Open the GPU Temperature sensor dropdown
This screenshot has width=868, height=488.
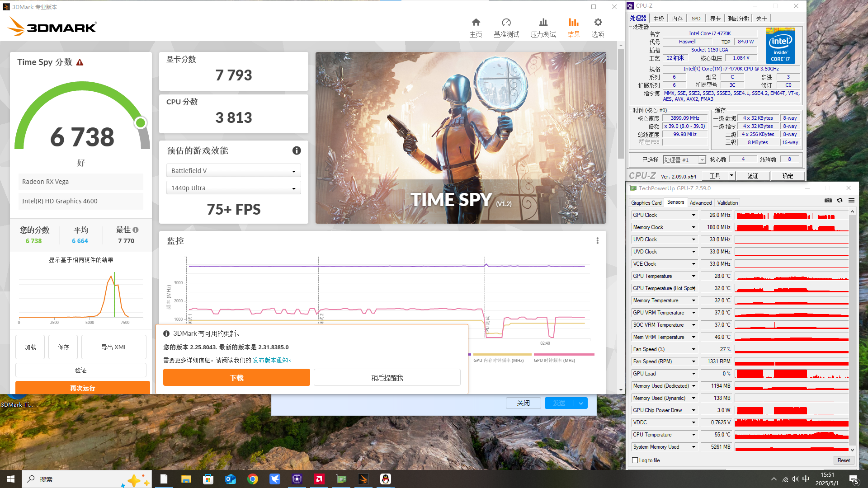point(693,276)
